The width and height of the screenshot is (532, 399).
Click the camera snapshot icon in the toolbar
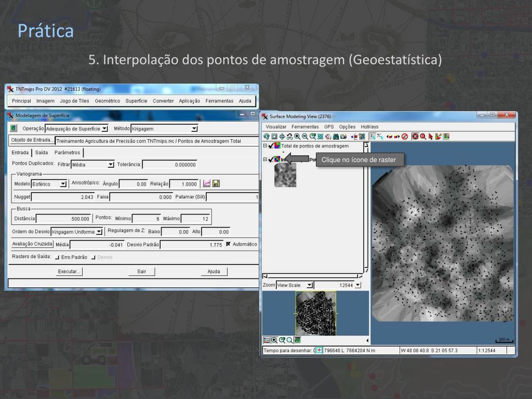[x=343, y=137]
